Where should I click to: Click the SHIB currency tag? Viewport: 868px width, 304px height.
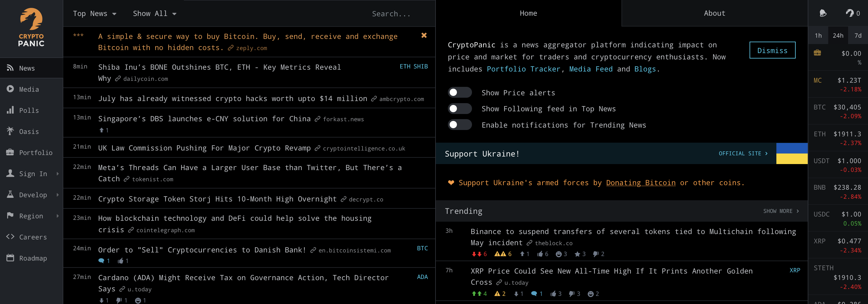click(x=420, y=66)
